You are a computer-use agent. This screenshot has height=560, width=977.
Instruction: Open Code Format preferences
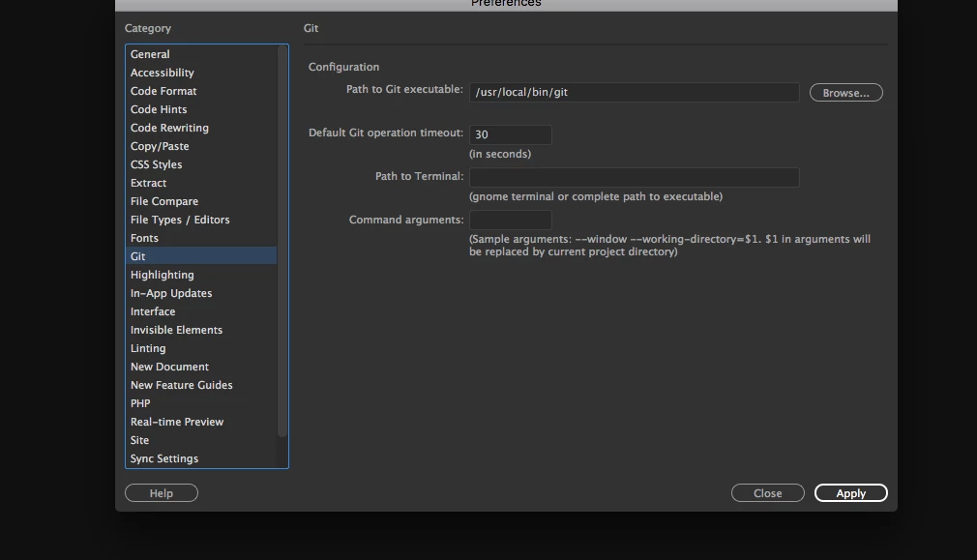point(200,91)
